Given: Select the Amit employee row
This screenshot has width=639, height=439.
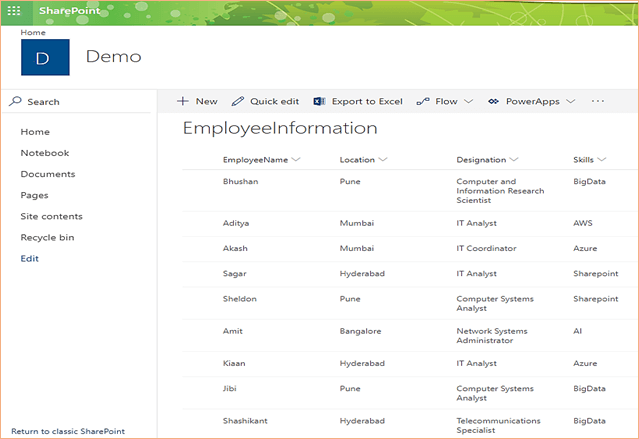Looking at the screenshot, I should [x=410, y=335].
